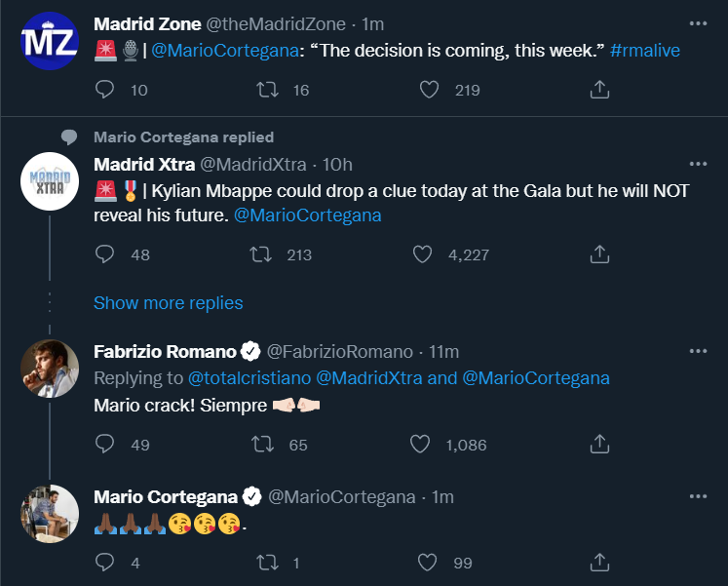Share Madrid Xtra's Mbappe tweet
Image resolution: width=728 pixels, height=586 pixels.
point(600,254)
